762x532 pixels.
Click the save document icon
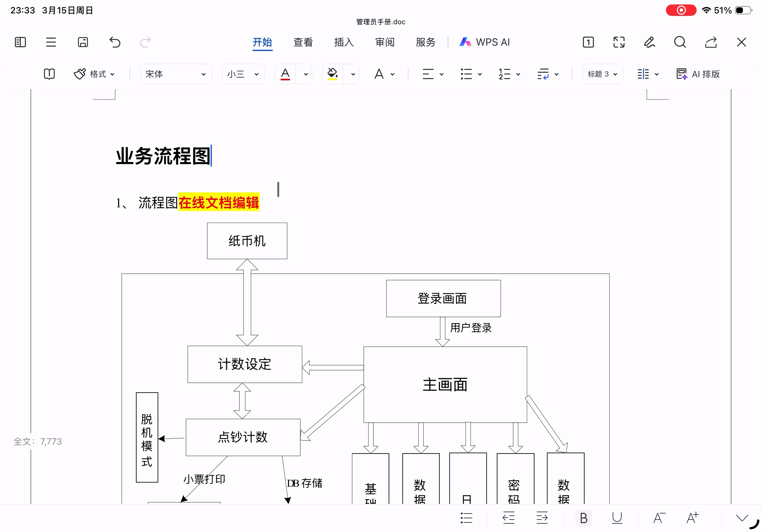tap(83, 42)
